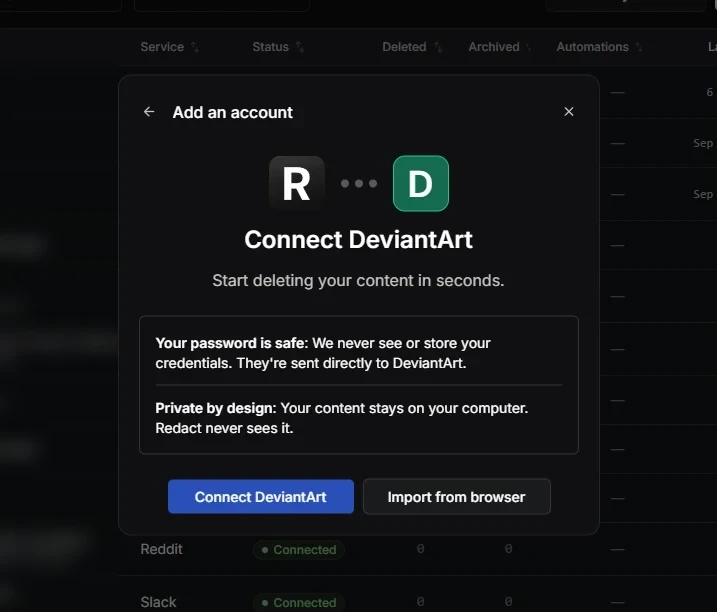Click the green DeviantArt D icon
The width and height of the screenshot is (717, 612).
[421, 183]
